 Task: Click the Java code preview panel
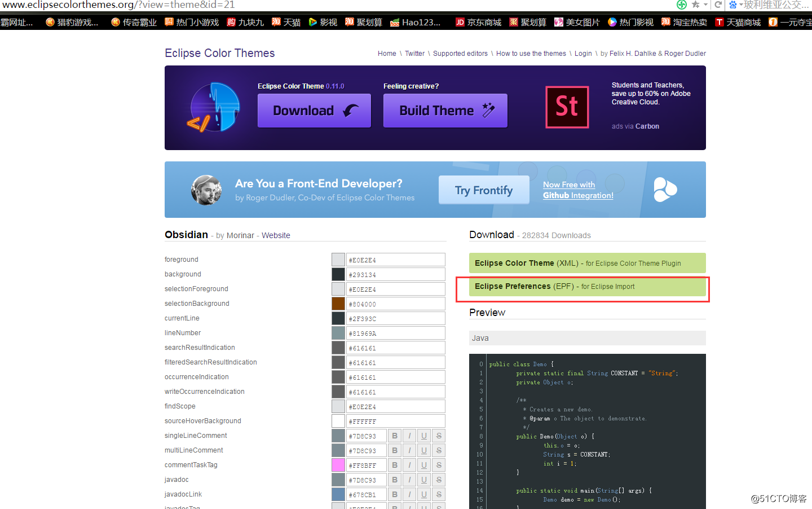tap(588, 431)
